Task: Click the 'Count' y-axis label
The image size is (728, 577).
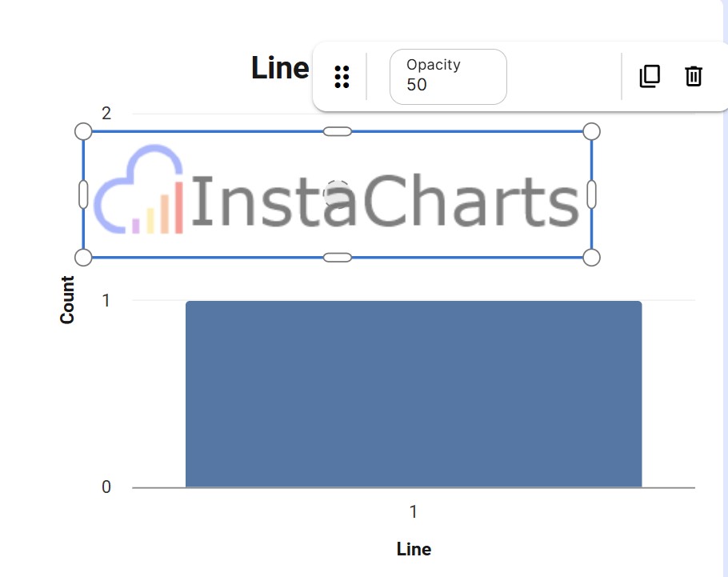Action: 67,299
